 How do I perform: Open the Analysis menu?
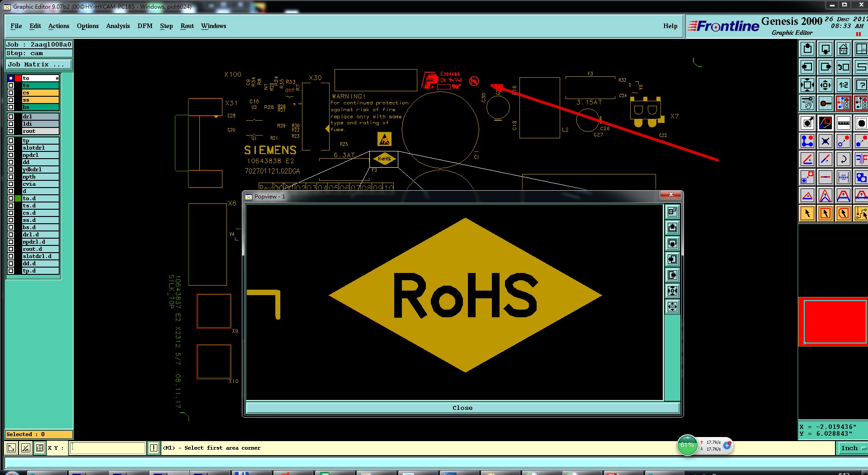(118, 26)
